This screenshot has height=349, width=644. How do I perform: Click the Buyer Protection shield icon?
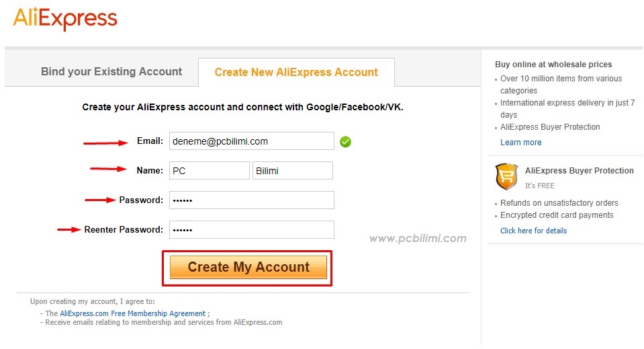pos(506,177)
